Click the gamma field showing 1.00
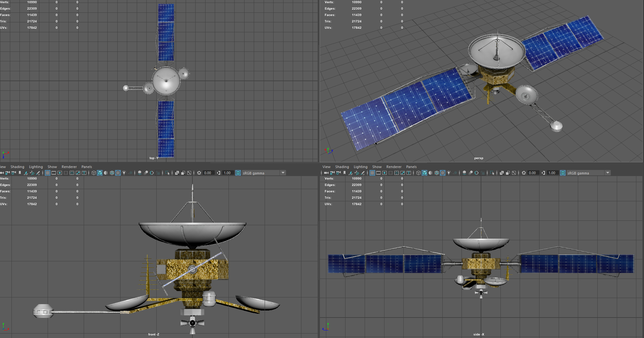The height and width of the screenshot is (338, 644). click(x=228, y=173)
